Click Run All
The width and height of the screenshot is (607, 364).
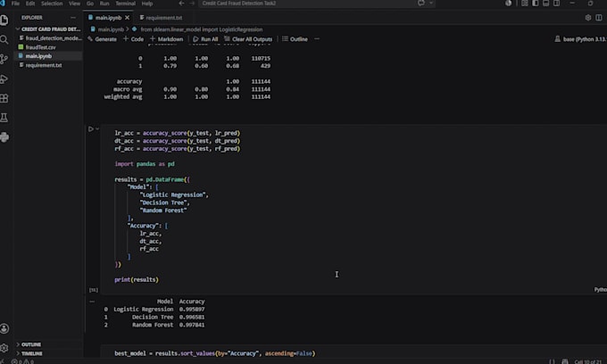click(205, 38)
